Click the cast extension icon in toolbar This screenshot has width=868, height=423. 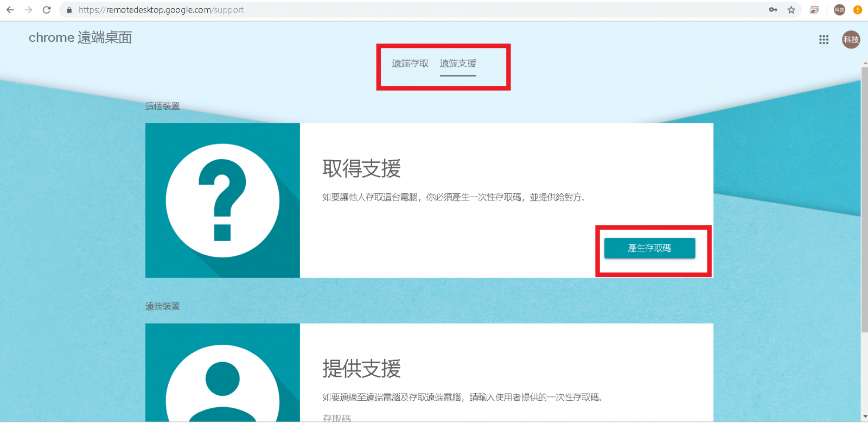coord(814,10)
